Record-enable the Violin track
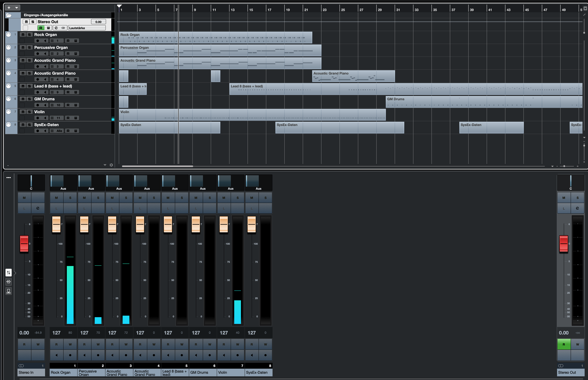This screenshot has width=588, height=380. click(x=38, y=118)
